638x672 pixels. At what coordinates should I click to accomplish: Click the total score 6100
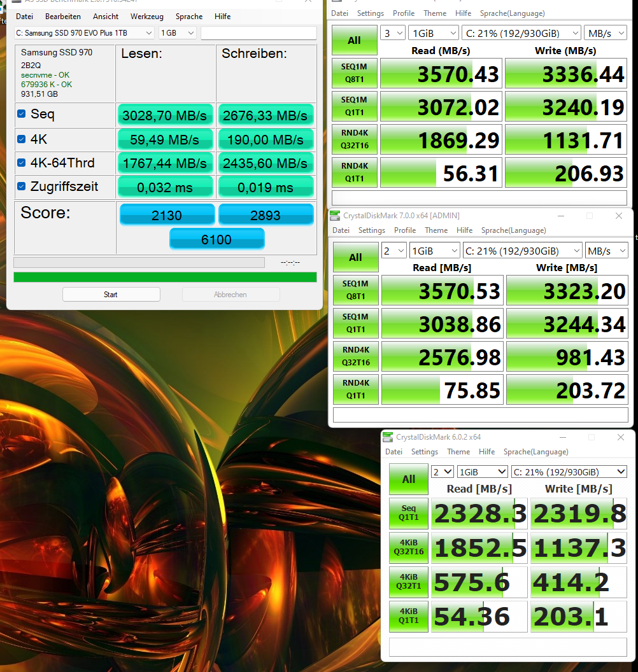[216, 239]
